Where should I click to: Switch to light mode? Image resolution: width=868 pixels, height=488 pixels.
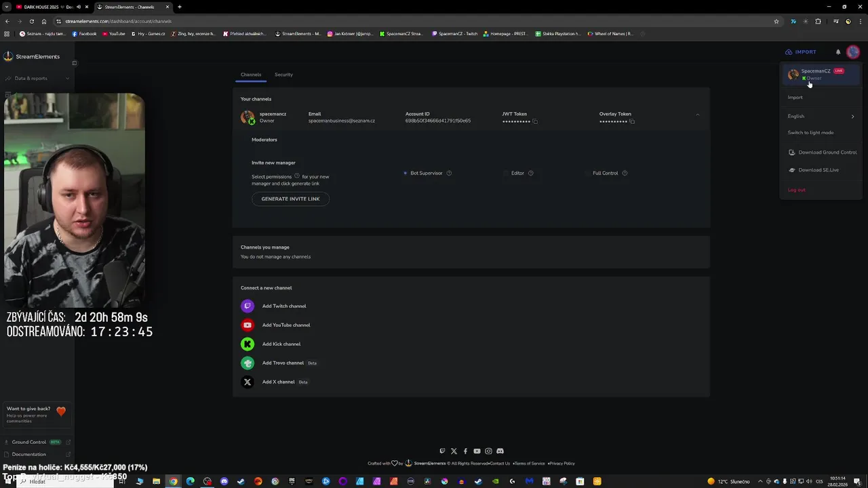pos(810,132)
